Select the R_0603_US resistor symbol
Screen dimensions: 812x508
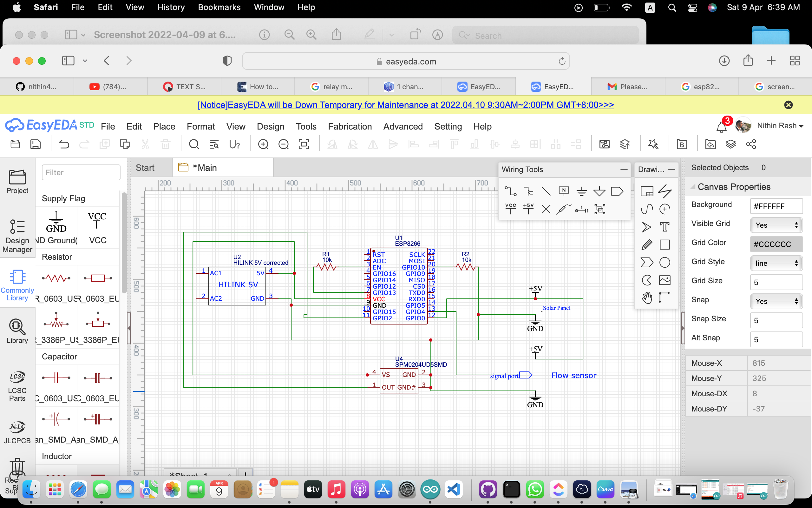pyautogui.click(x=56, y=284)
